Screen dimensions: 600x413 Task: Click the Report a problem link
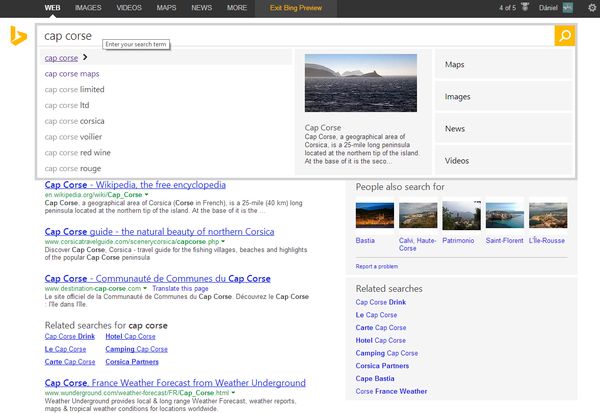377,266
